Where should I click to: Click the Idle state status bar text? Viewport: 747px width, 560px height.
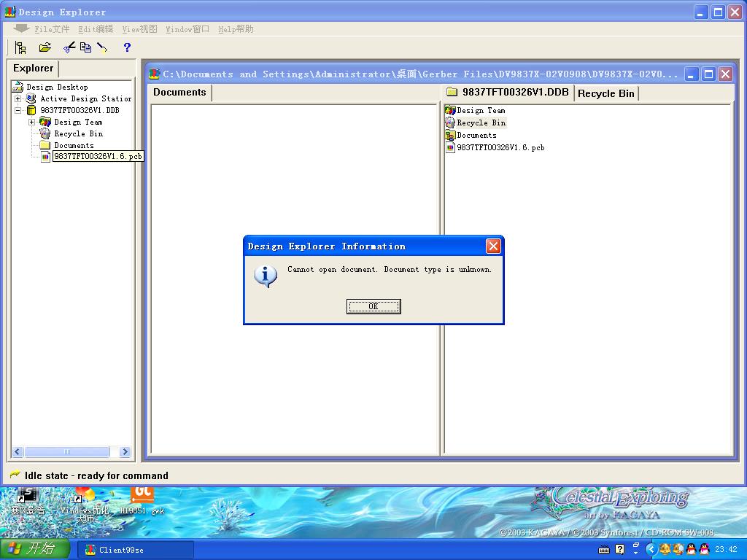[x=96, y=475]
